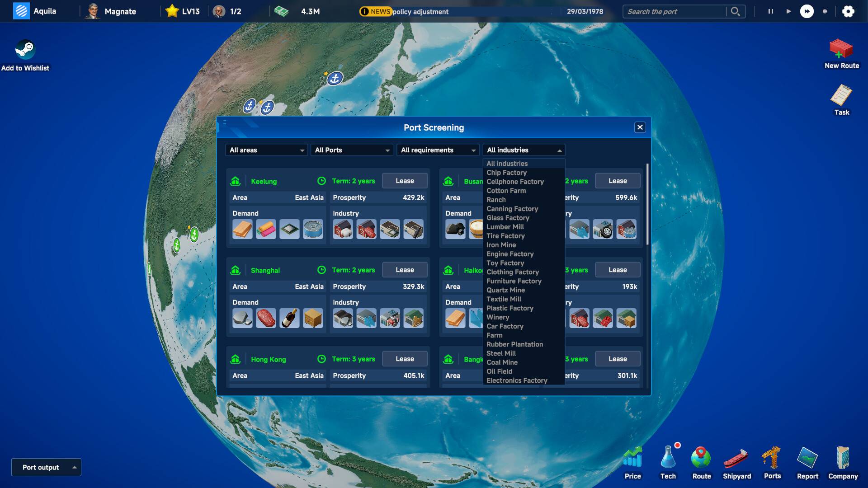The width and height of the screenshot is (868, 488).
Task: Open the Port output selector
Action: point(46,467)
